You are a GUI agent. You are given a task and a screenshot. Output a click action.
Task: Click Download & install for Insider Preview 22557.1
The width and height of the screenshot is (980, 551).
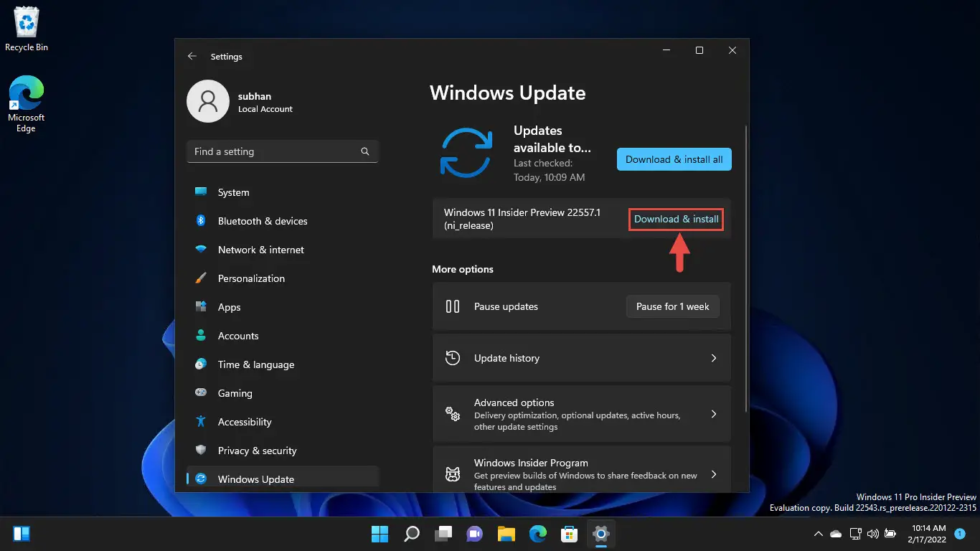pos(677,219)
